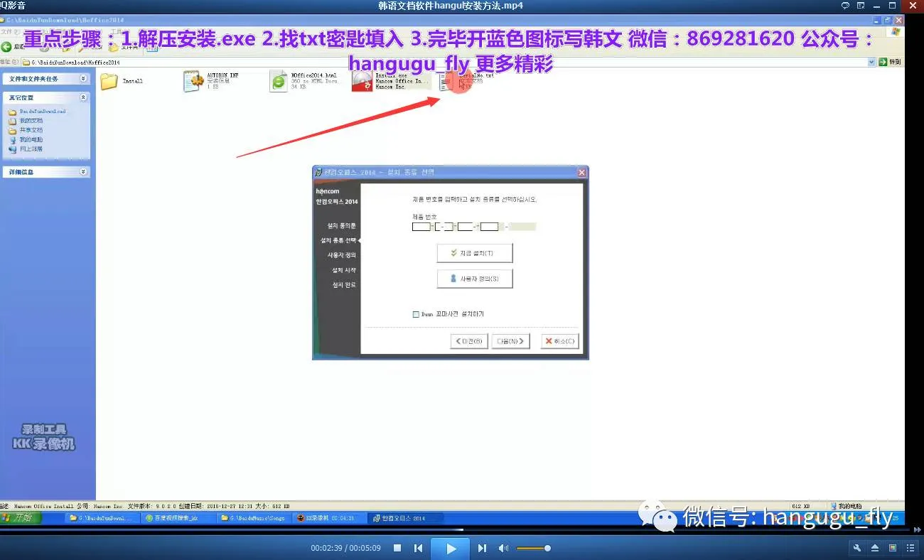This screenshot has height=560, width=924.
Task: Close the Hancom Office 2014 installer dialog
Action: (582, 172)
